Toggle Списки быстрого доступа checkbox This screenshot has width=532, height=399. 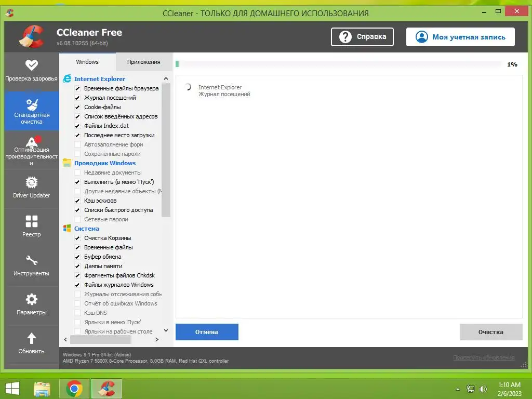point(77,210)
